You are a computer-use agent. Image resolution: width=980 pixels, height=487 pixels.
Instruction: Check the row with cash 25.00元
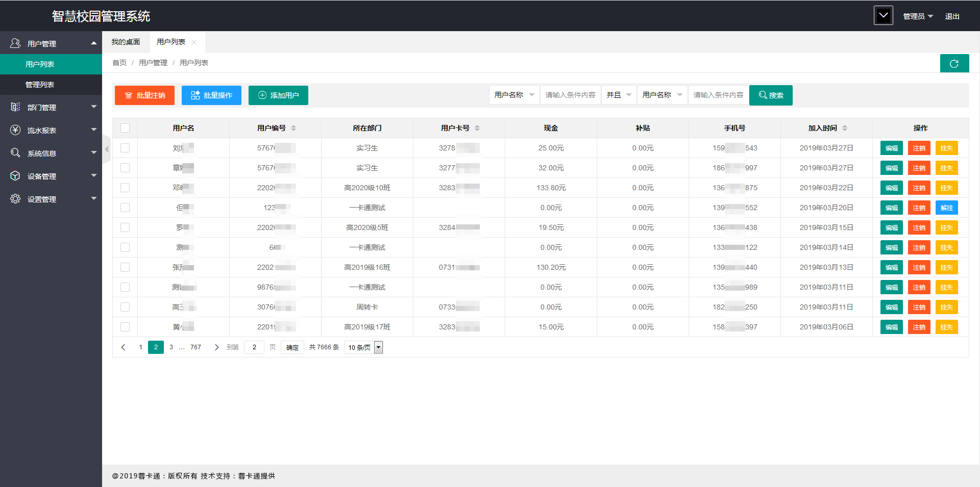[x=125, y=148]
